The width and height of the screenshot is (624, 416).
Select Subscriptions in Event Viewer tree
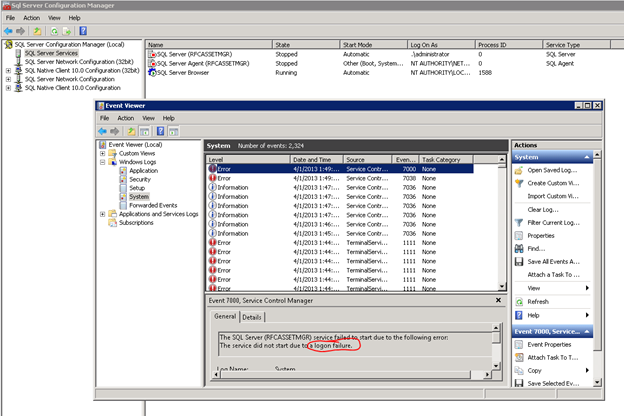click(136, 223)
